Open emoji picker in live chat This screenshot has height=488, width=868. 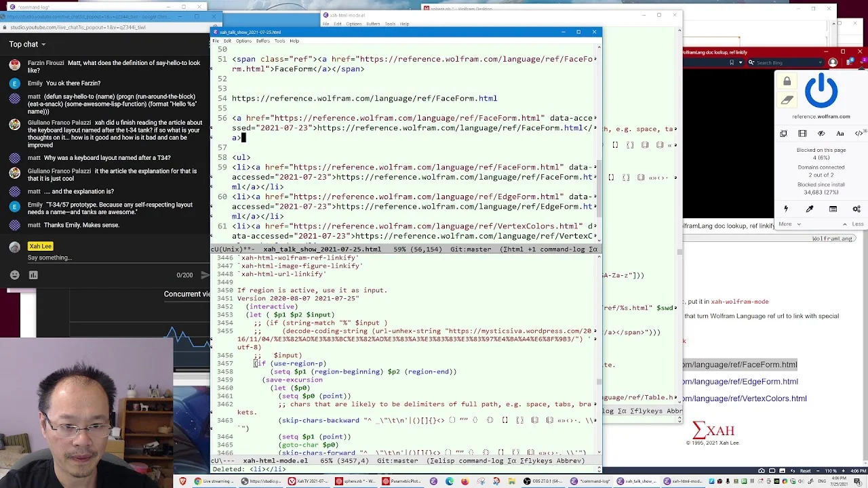point(15,274)
